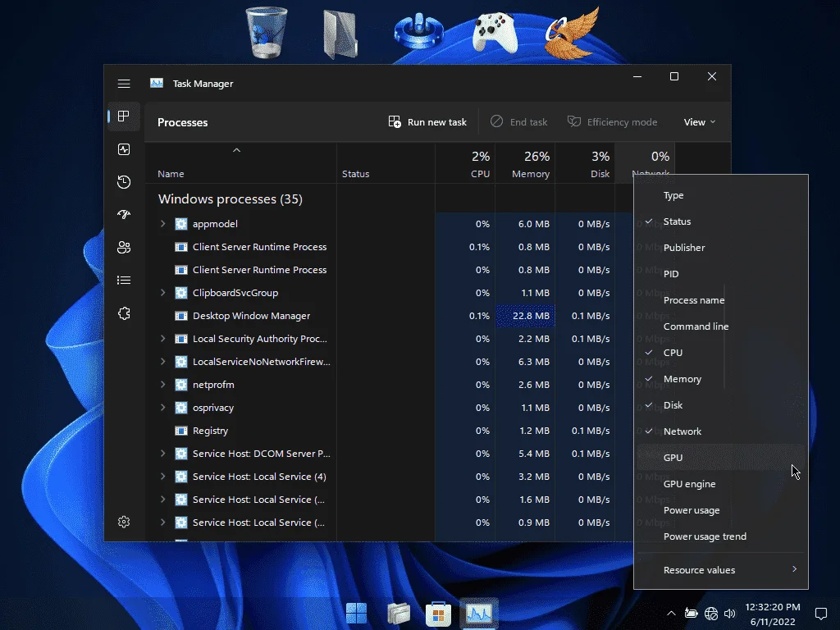This screenshot has width=840, height=630.
Task: Uncheck the Disk column option
Action: [x=720, y=405]
